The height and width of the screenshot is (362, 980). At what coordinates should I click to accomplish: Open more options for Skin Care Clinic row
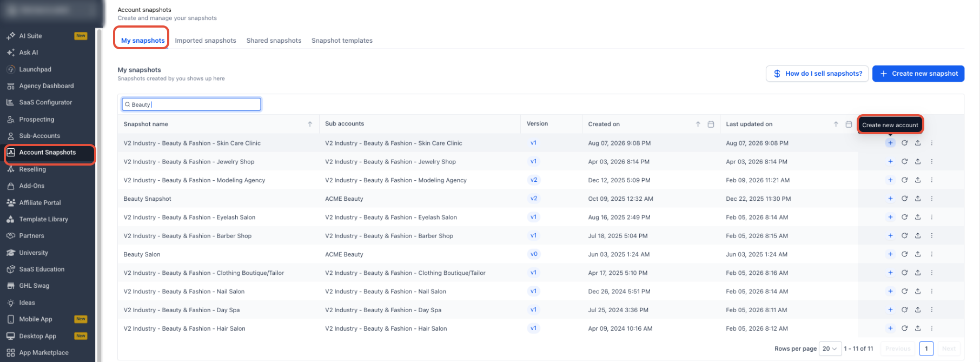[x=931, y=143]
